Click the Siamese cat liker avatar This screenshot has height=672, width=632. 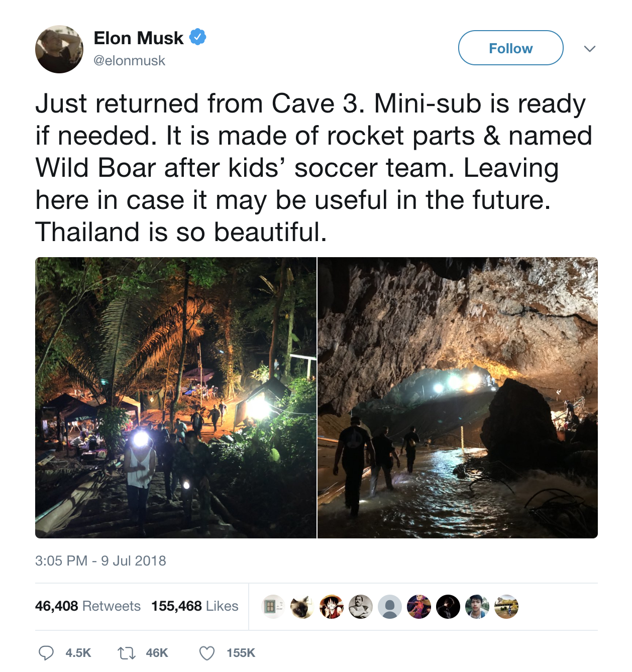coord(302,607)
